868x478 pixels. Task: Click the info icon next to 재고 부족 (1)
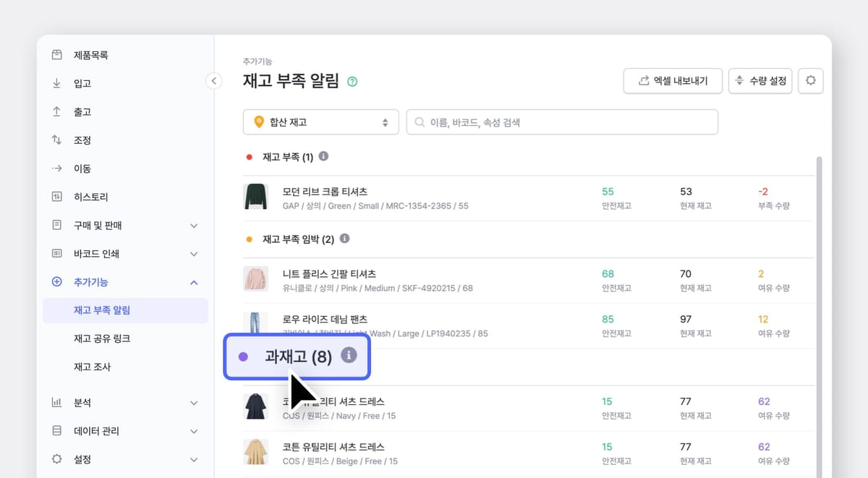323,155
